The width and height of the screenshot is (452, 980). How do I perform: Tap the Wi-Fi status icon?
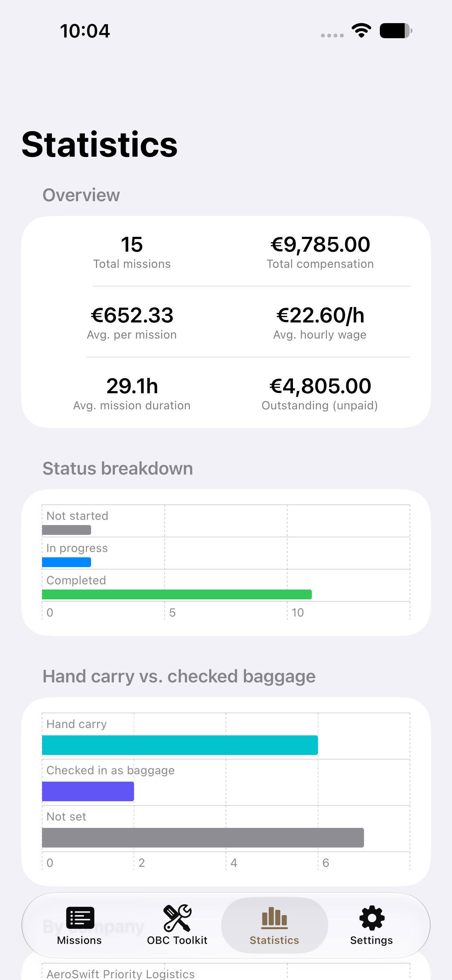click(362, 30)
